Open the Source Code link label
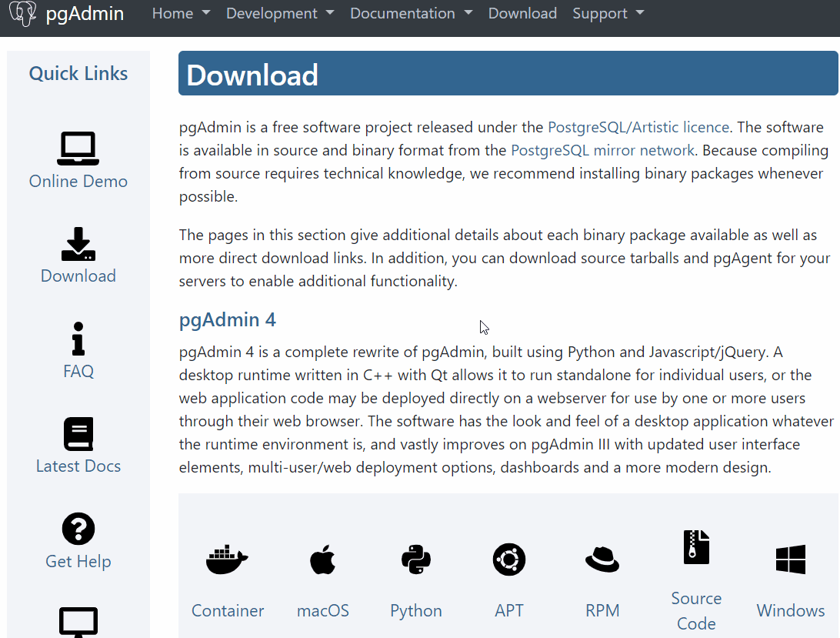The height and width of the screenshot is (638, 840). click(696, 610)
